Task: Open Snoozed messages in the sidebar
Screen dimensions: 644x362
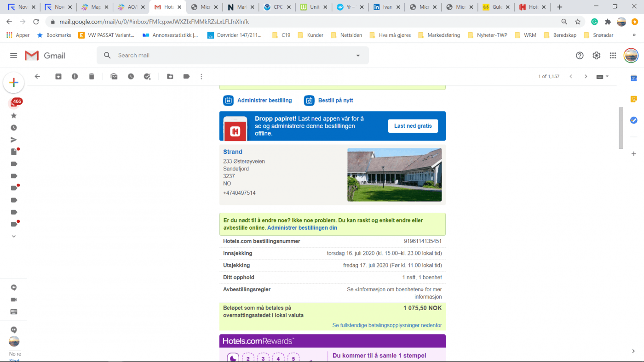Action: click(x=14, y=128)
